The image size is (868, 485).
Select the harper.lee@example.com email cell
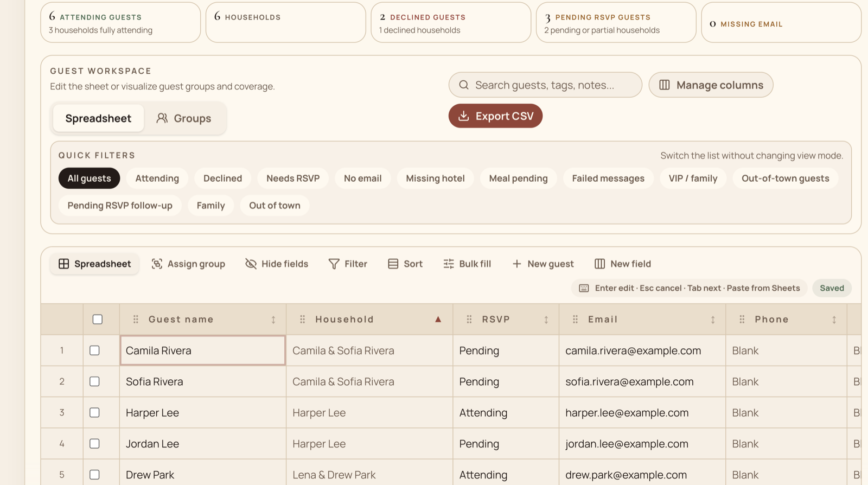click(x=642, y=413)
